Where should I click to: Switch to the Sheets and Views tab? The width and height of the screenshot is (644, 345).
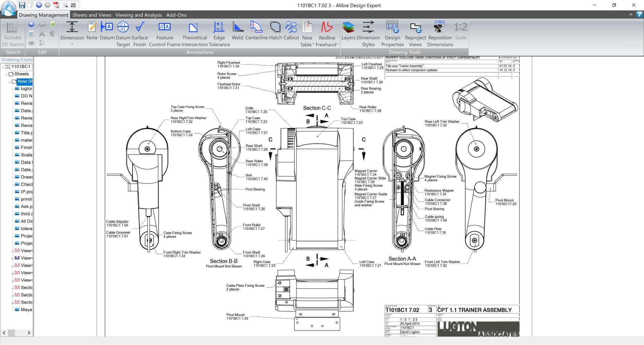point(92,15)
